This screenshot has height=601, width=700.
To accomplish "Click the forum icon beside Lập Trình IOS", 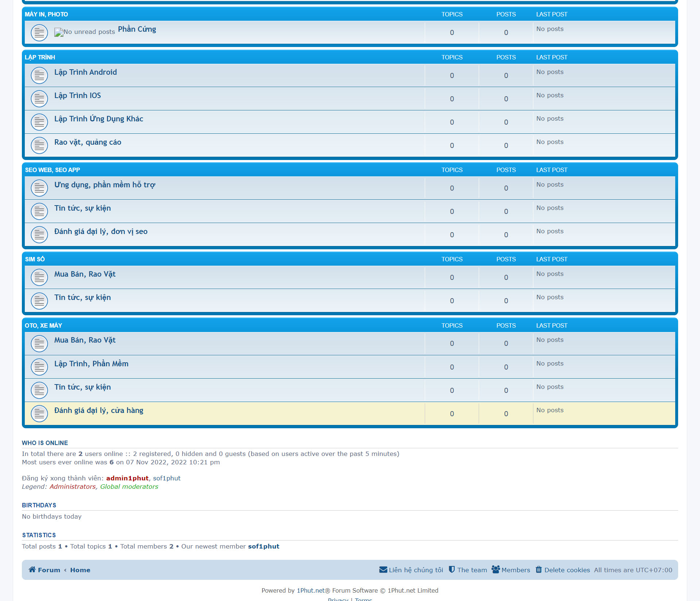I will pyautogui.click(x=39, y=99).
